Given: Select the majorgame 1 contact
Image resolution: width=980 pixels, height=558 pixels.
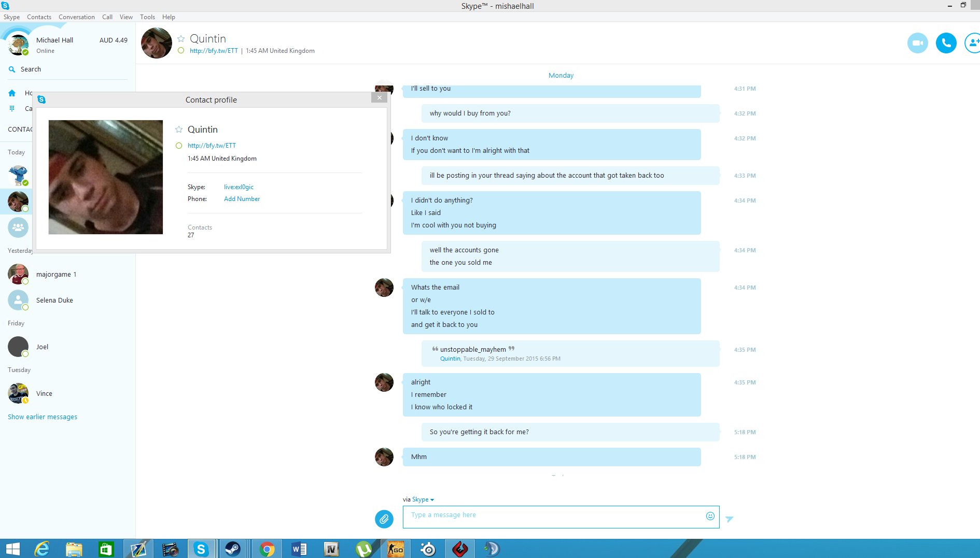Looking at the screenshot, I should 67,274.
